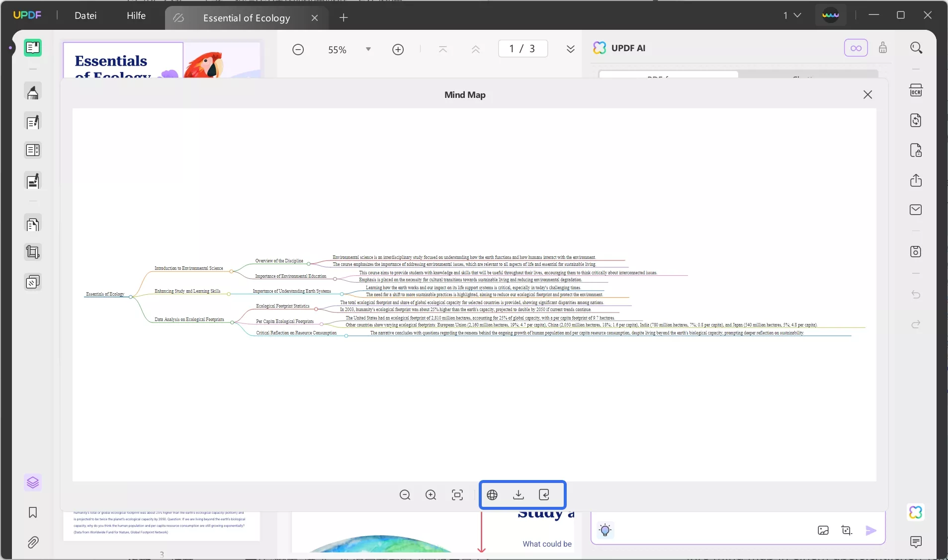Viewport: 948px width, 560px height.
Task: Click the UPDF logo
Action: pyautogui.click(x=27, y=15)
